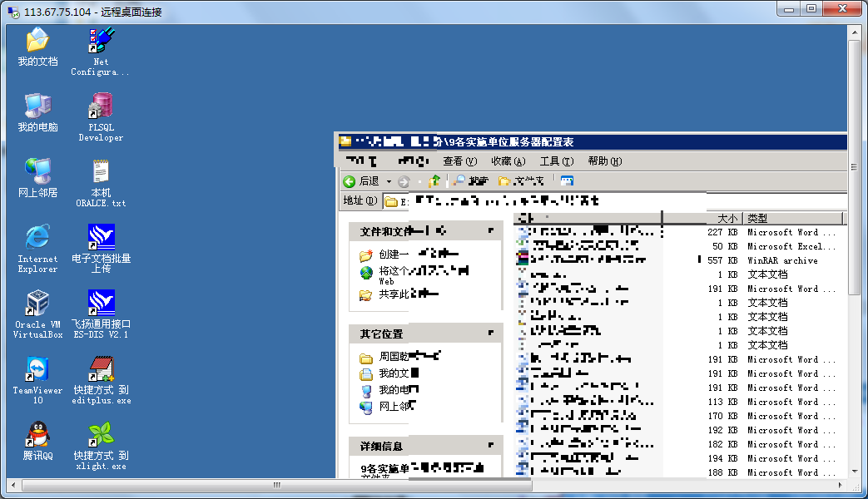This screenshot has width=868, height=499.
Task: Collapse the 其它位置 panel
Action: click(x=490, y=333)
